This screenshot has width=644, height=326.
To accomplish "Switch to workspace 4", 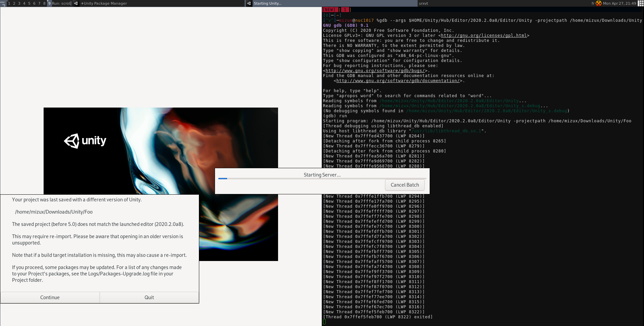I will pos(24,3).
